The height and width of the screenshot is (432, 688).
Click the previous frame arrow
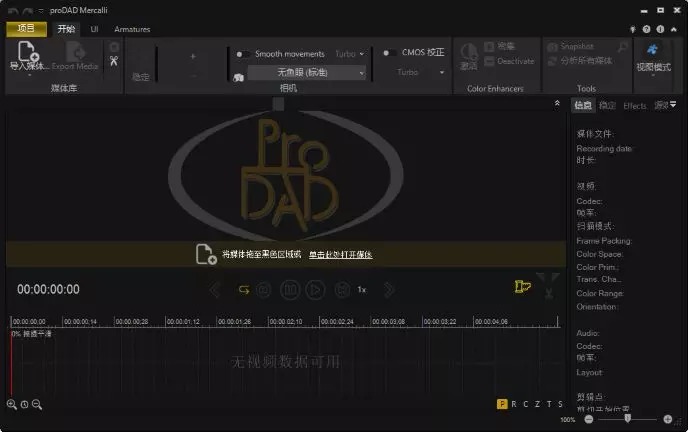point(215,290)
